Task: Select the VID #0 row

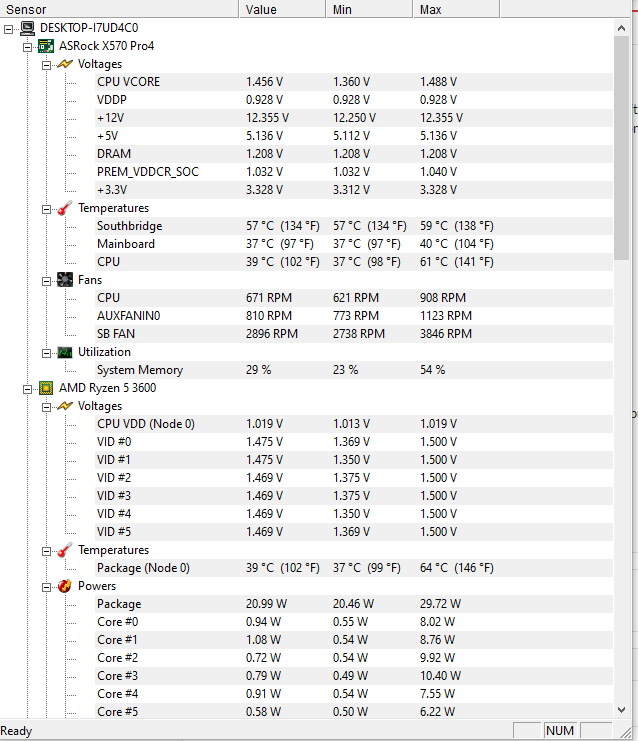Action: click(354, 442)
